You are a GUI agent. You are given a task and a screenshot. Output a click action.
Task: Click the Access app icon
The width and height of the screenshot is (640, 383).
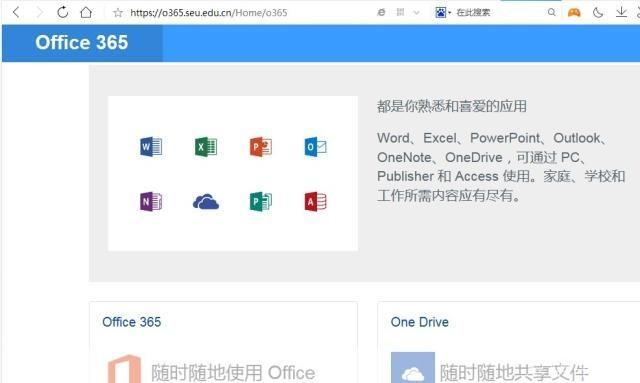[316, 202]
